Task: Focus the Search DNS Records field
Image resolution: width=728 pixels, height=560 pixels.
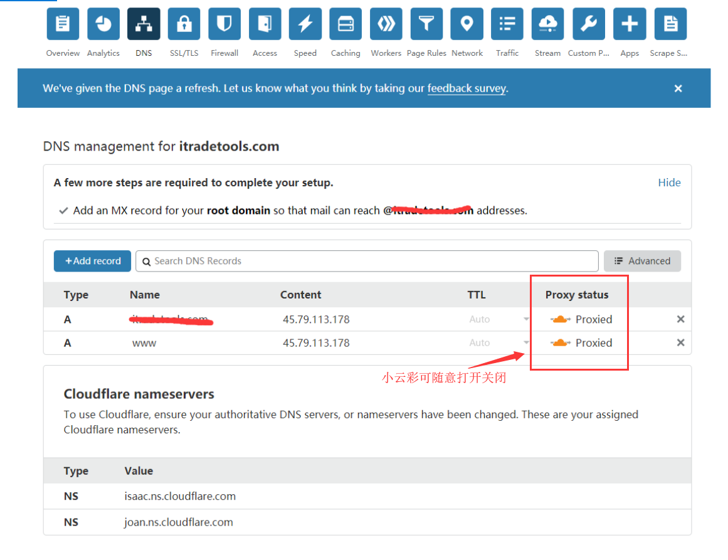Action: pyautogui.click(x=367, y=261)
